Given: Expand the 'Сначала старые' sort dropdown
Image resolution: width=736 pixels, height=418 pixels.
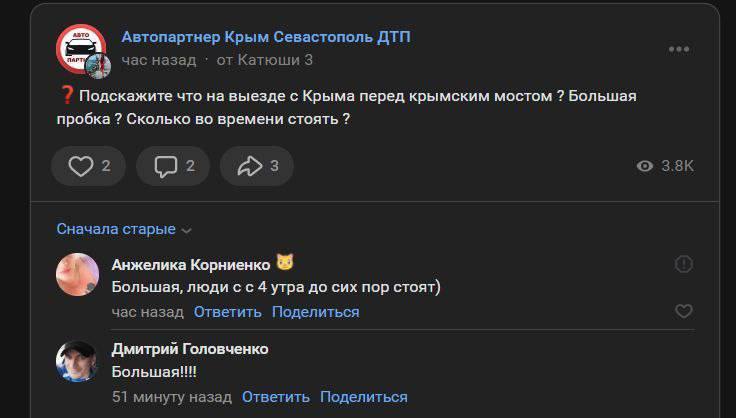Looking at the screenshot, I should tap(122, 229).
